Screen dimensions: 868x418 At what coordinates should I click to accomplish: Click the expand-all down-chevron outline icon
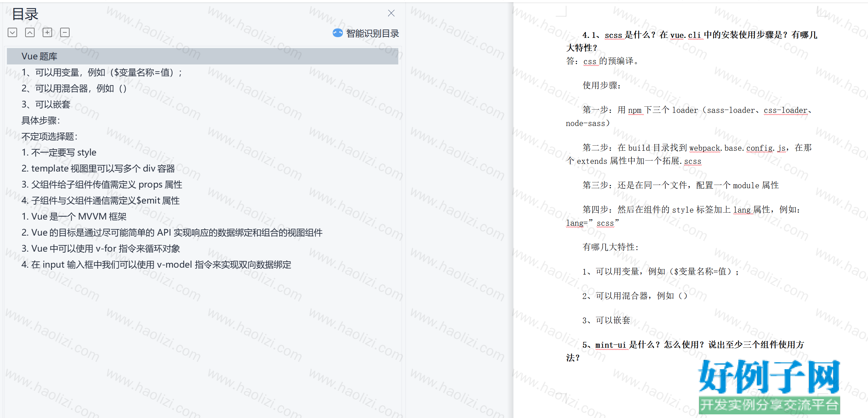[x=12, y=33]
